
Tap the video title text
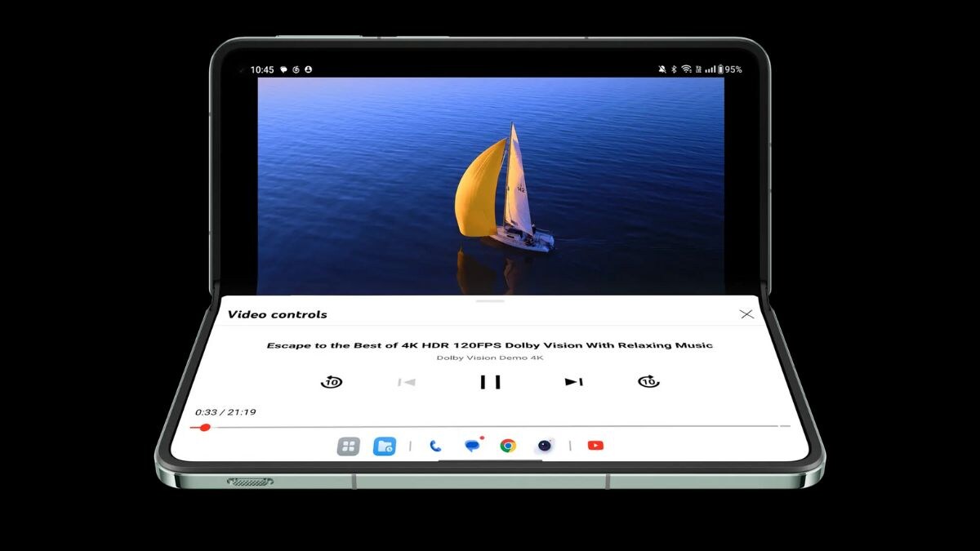coord(490,345)
